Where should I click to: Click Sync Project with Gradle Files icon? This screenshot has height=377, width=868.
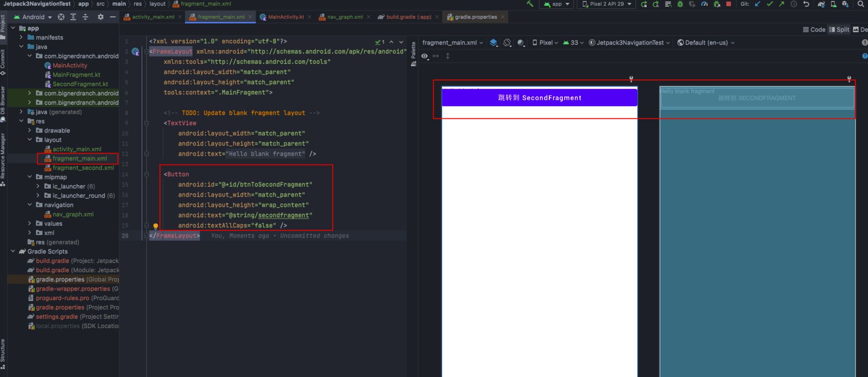821,4
